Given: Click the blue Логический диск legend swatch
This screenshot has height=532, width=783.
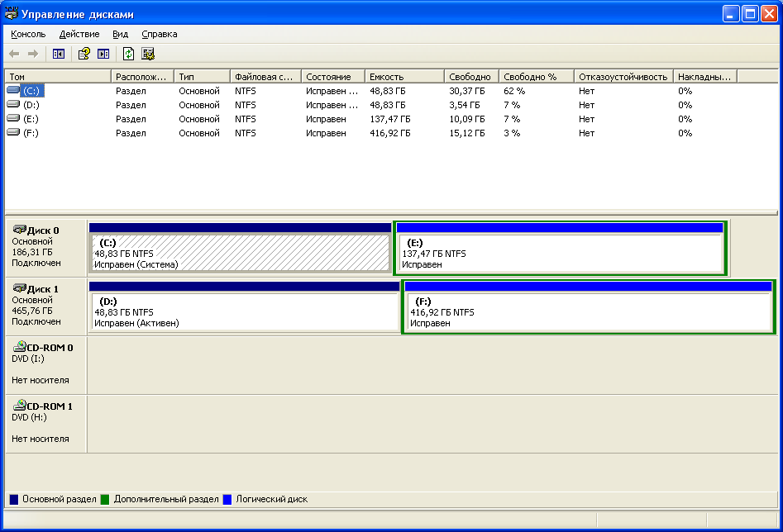Looking at the screenshot, I should (x=227, y=500).
